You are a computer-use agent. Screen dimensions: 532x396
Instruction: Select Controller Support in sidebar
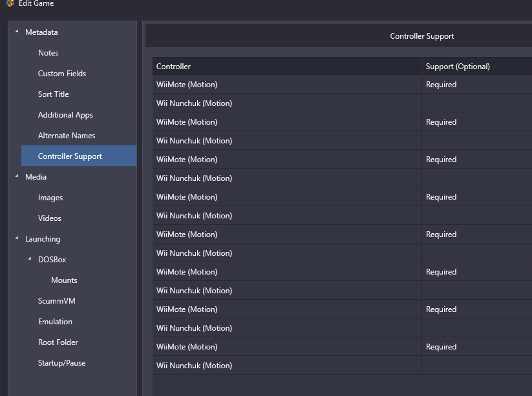click(79, 156)
